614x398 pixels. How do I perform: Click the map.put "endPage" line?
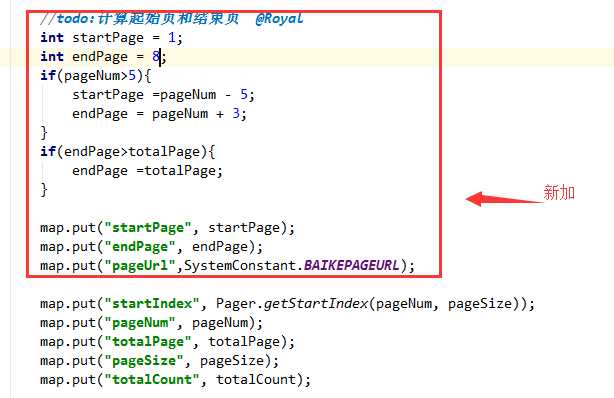click(152, 247)
